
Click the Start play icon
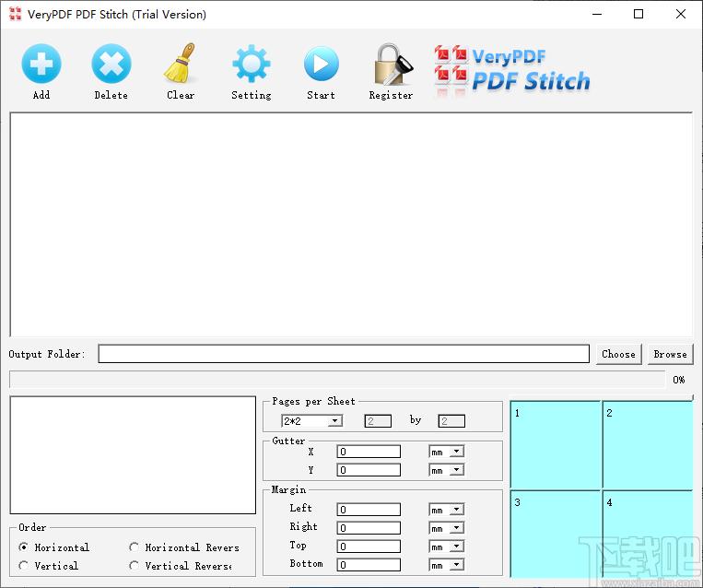pyautogui.click(x=321, y=64)
